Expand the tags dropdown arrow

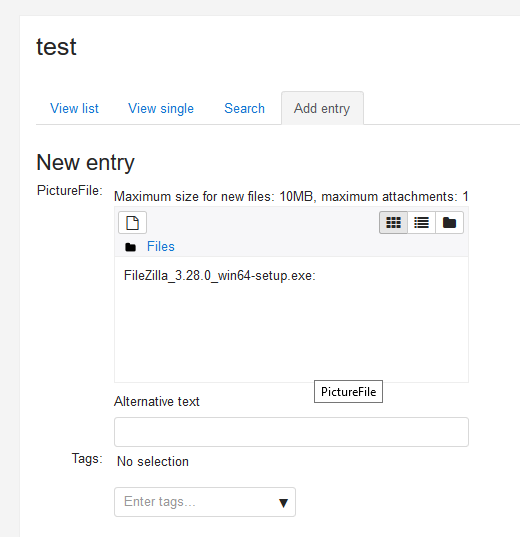click(283, 503)
